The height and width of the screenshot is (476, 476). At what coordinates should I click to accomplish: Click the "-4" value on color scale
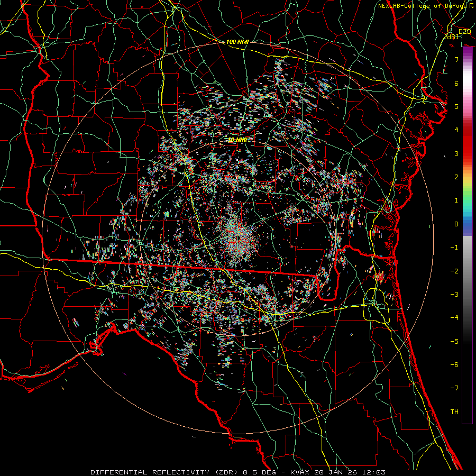point(454,317)
